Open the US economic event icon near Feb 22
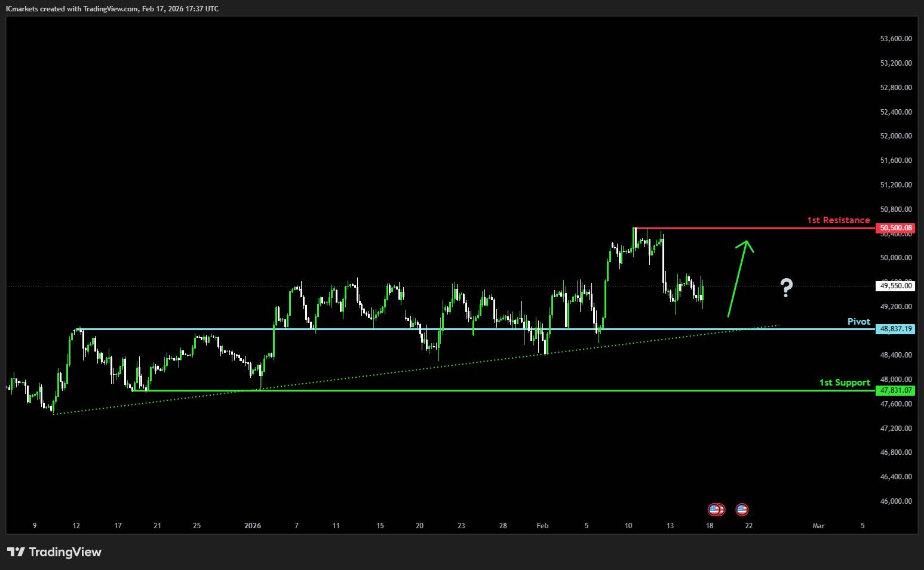The width and height of the screenshot is (924, 570). tap(742, 509)
